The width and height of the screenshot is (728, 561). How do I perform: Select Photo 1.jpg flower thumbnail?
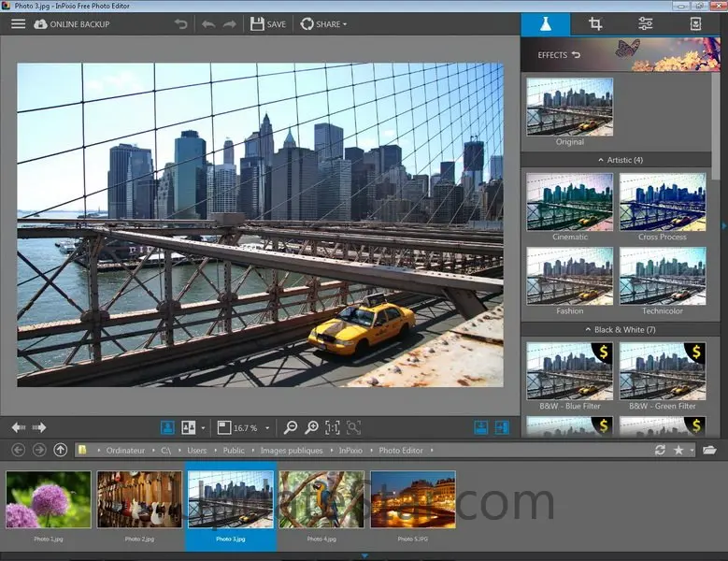click(49, 499)
